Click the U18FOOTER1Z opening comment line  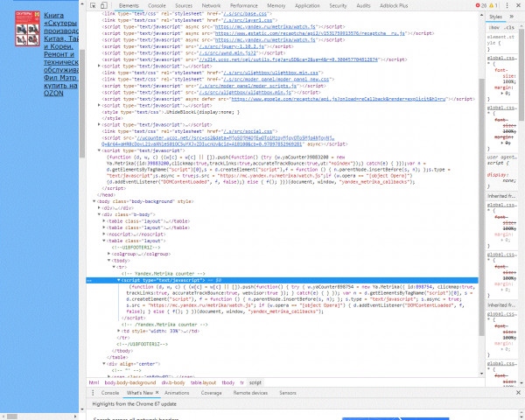click(x=136, y=248)
